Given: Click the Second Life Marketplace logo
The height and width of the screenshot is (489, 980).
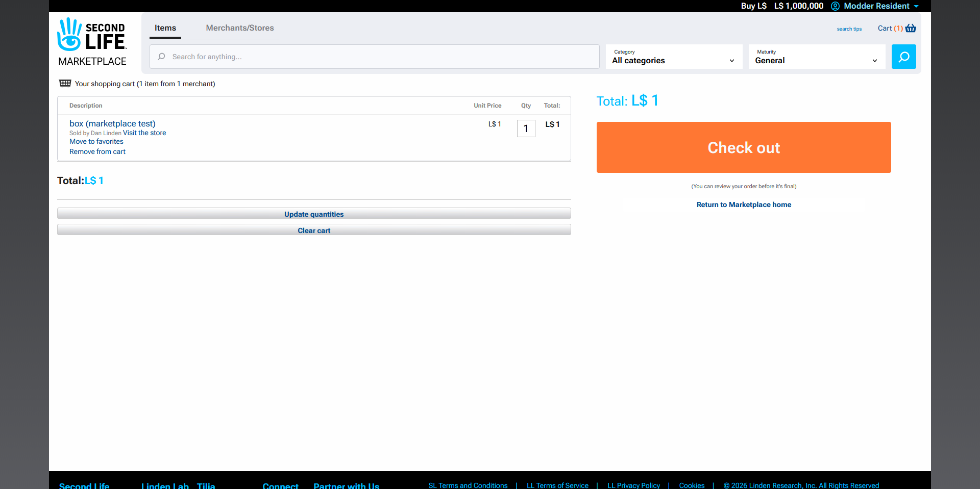Looking at the screenshot, I should pyautogui.click(x=92, y=42).
